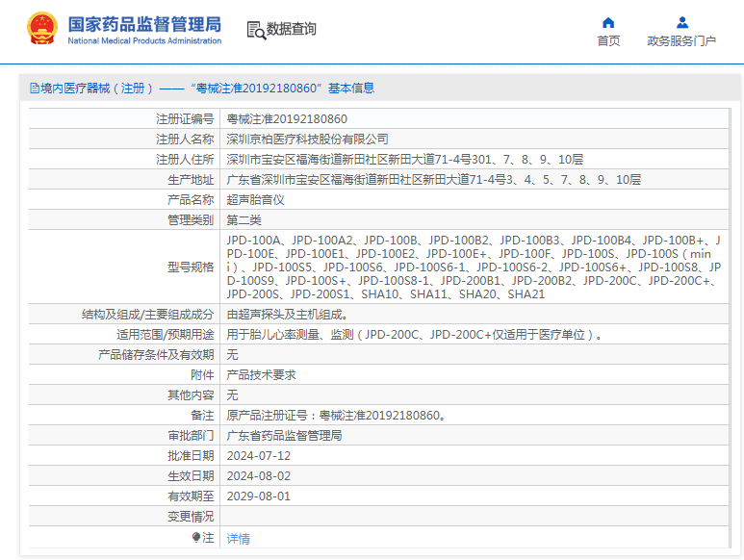The height and width of the screenshot is (560, 744).
Task: Open the 首页 home link
Action: click(x=608, y=41)
